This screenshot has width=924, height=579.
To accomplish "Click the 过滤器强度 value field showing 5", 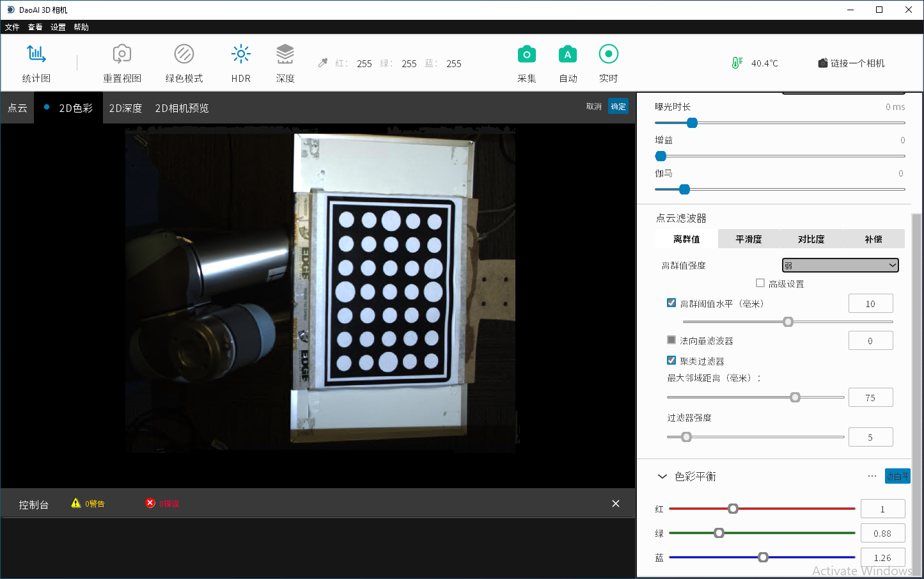I will 870,437.
